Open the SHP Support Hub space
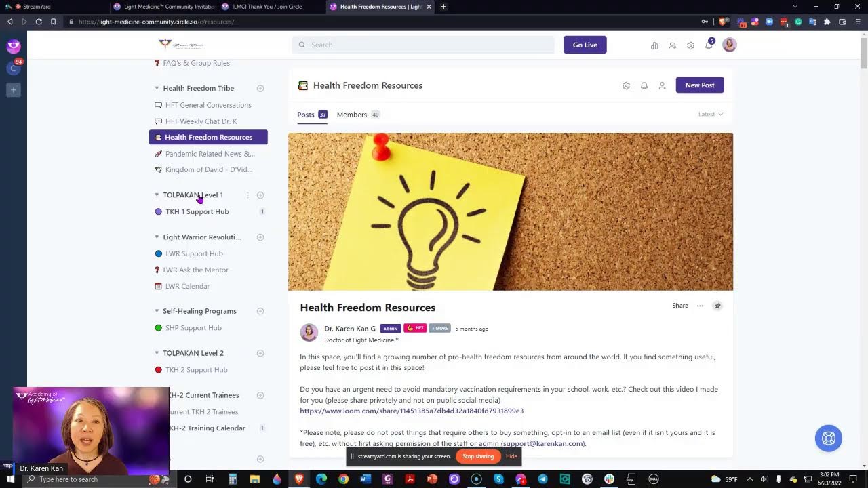 tap(193, 328)
